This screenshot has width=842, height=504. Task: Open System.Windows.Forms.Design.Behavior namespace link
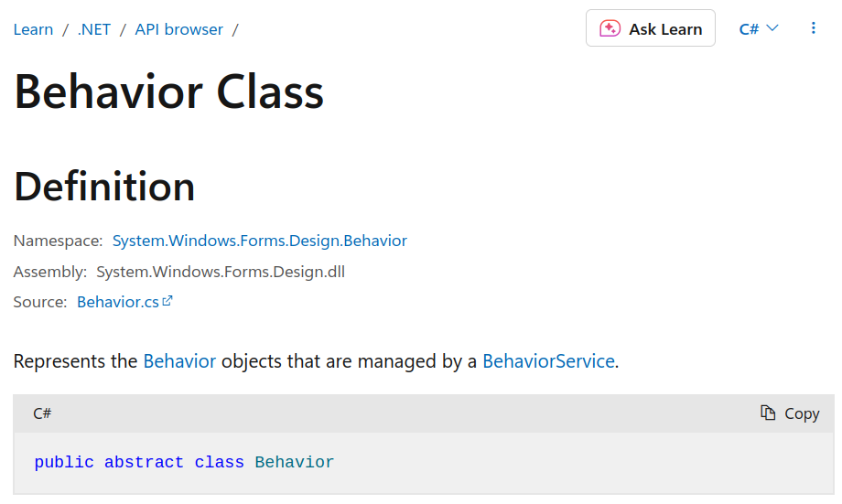pos(260,241)
